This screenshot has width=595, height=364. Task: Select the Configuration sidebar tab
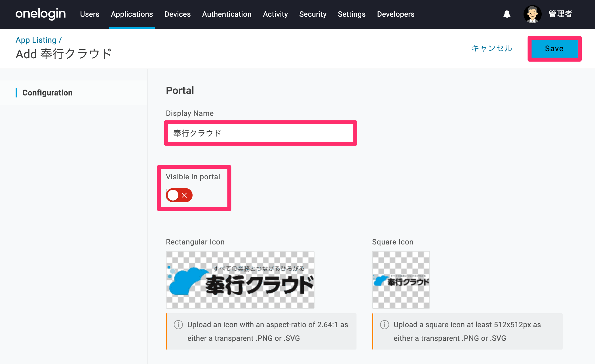click(x=47, y=93)
